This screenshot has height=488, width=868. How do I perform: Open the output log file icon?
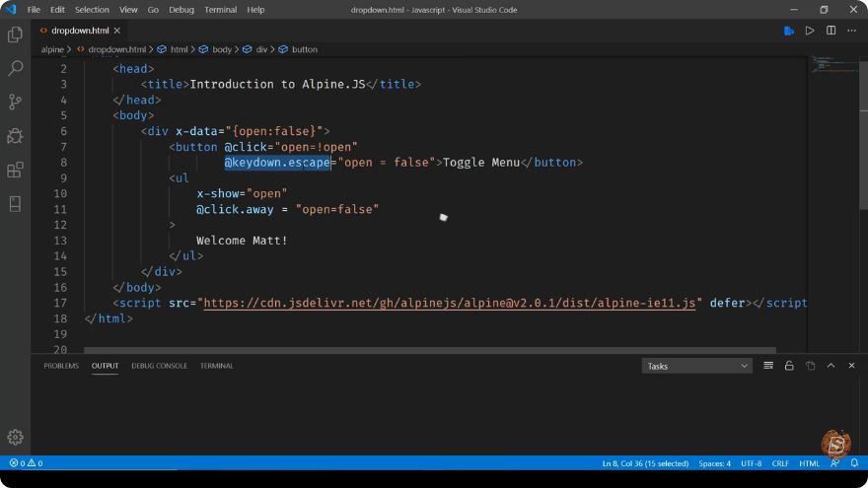[x=810, y=366]
